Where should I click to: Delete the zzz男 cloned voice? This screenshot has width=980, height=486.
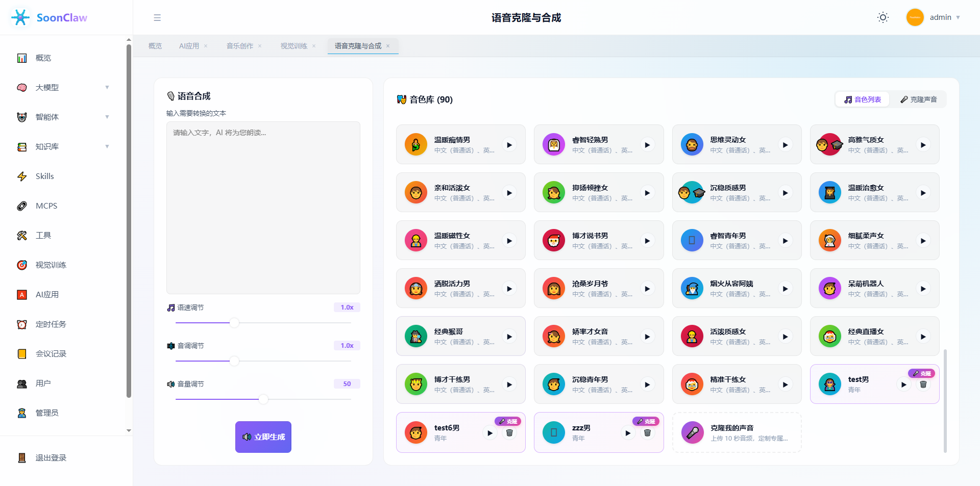click(647, 433)
